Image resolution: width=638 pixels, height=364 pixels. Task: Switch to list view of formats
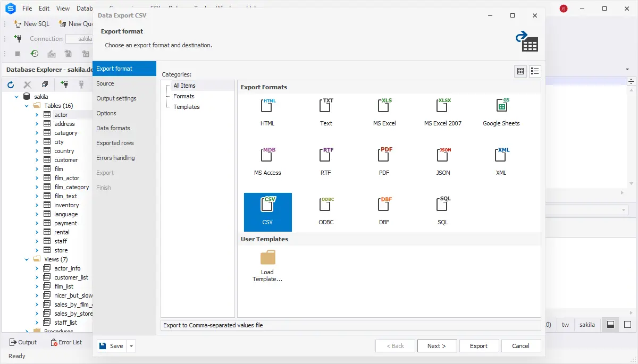535,71
